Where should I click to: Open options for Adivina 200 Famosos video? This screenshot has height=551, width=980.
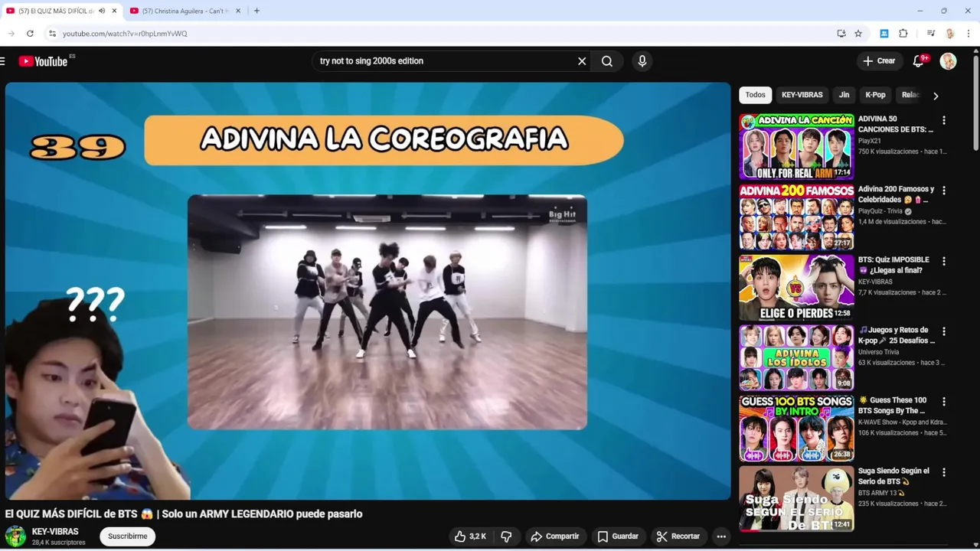point(944,191)
